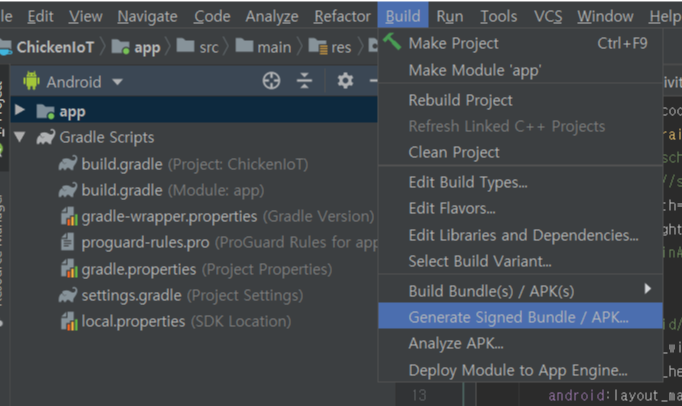Click the Build menu in menu bar

[403, 16]
